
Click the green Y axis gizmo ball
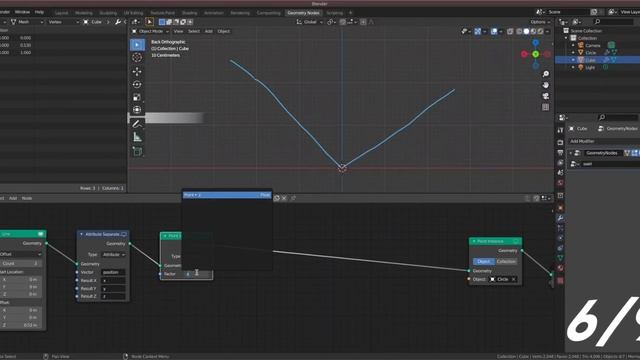(536, 54)
